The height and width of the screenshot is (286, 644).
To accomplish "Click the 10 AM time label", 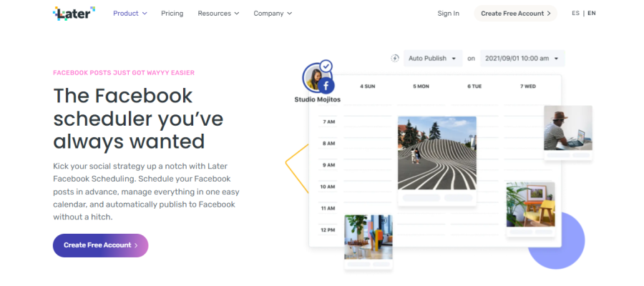I will click(x=328, y=187).
